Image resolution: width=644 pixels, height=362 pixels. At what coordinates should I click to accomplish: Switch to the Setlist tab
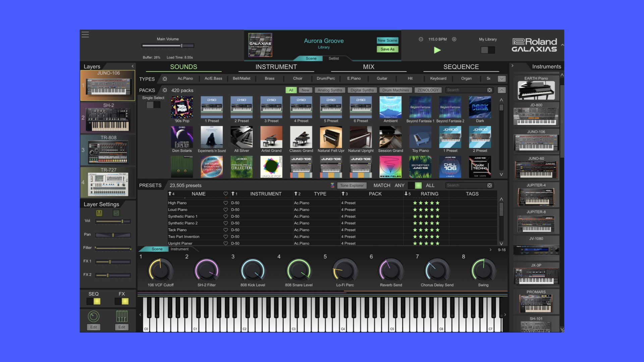[333, 58]
